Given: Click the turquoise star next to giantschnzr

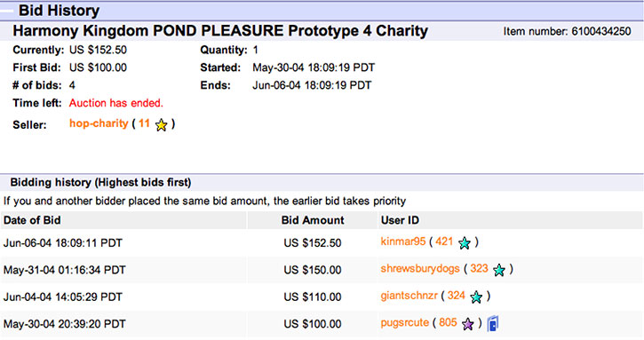Looking at the screenshot, I should click(x=476, y=297).
